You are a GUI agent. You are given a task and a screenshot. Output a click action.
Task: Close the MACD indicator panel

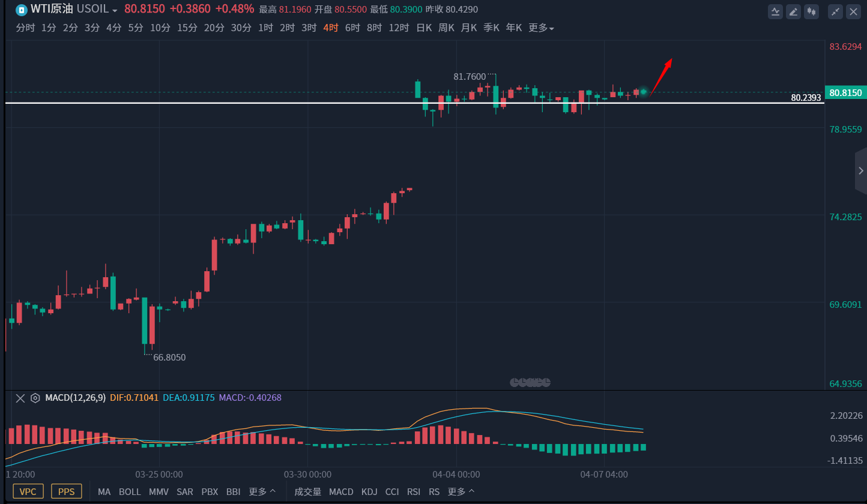pos(20,398)
